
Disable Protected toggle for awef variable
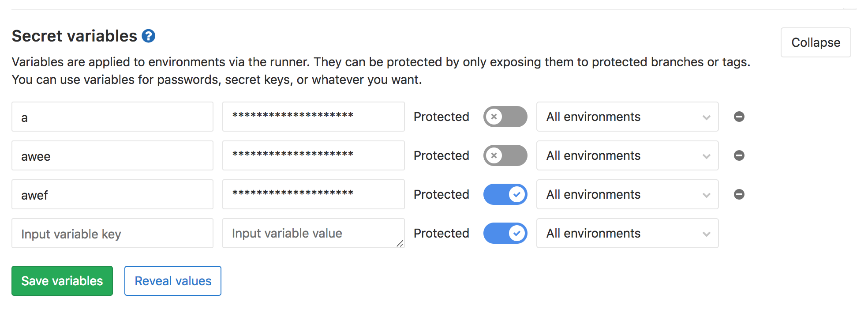coord(505,194)
